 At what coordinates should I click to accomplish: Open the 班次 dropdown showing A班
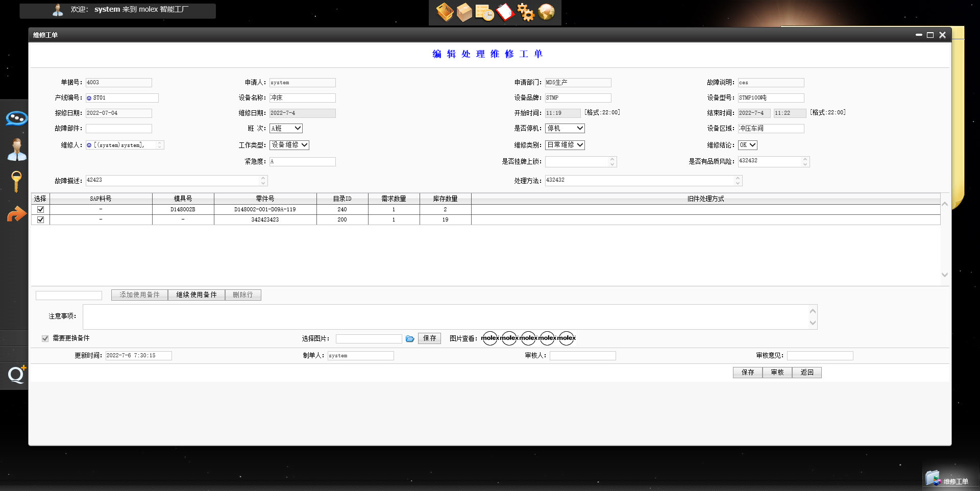tap(286, 129)
